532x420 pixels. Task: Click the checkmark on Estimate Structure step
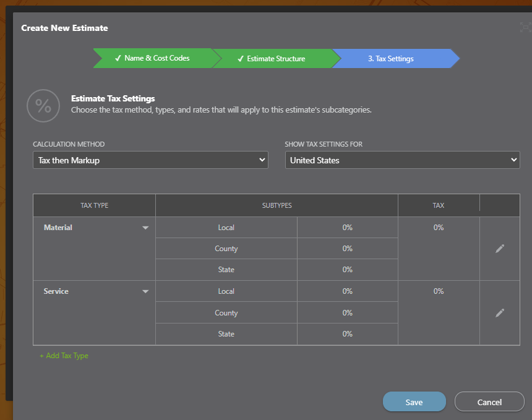point(241,58)
